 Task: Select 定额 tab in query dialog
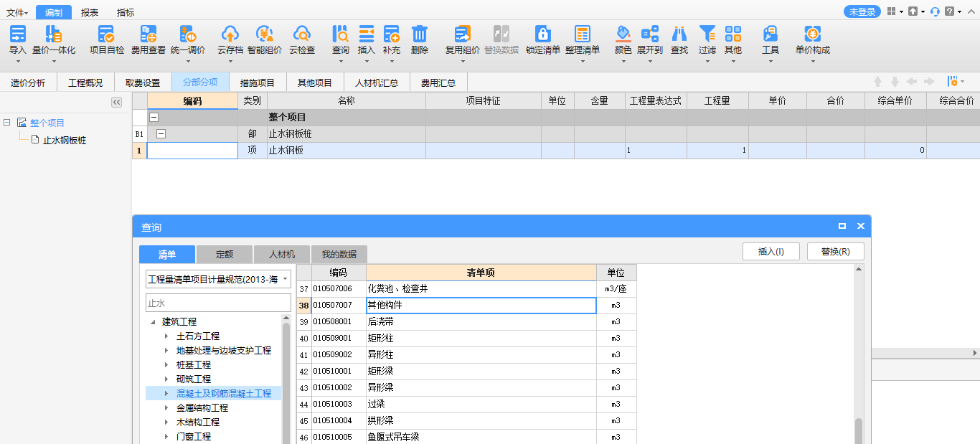tap(225, 254)
